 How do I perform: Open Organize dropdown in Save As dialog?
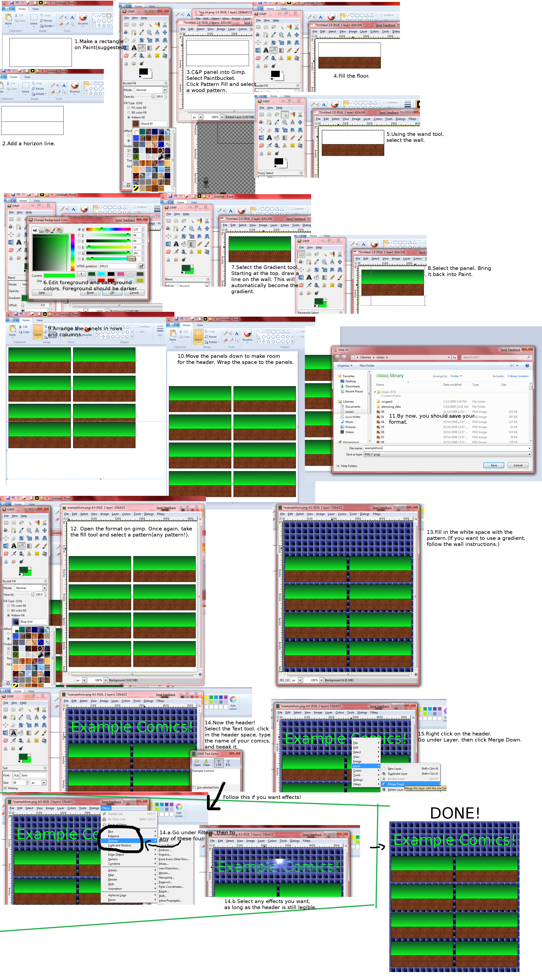point(345,366)
